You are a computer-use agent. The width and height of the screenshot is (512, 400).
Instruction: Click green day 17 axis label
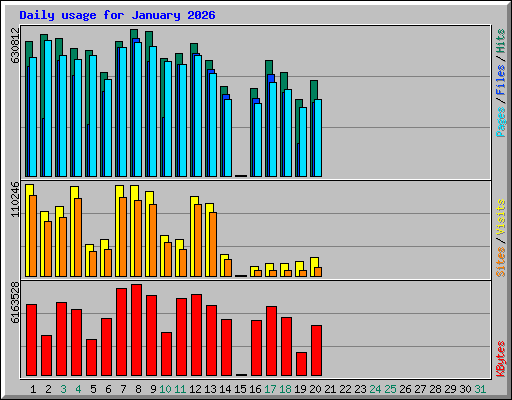pyautogui.click(x=270, y=389)
